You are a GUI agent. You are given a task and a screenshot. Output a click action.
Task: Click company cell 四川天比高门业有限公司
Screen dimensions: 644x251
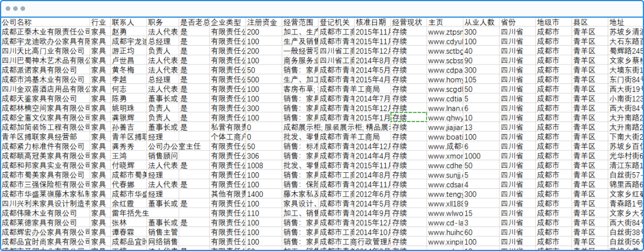(x=46, y=51)
